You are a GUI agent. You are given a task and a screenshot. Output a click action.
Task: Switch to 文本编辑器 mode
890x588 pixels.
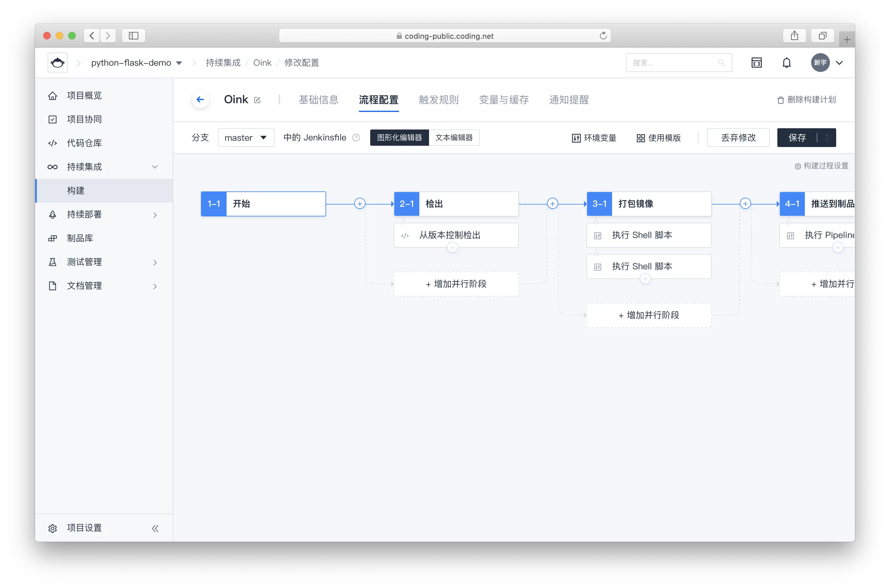[x=454, y=138]
